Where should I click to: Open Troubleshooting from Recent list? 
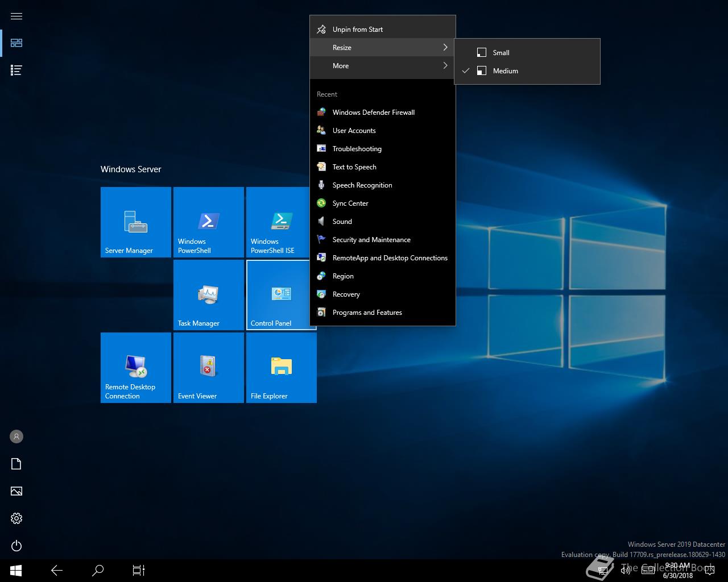(x=383, y=148)
